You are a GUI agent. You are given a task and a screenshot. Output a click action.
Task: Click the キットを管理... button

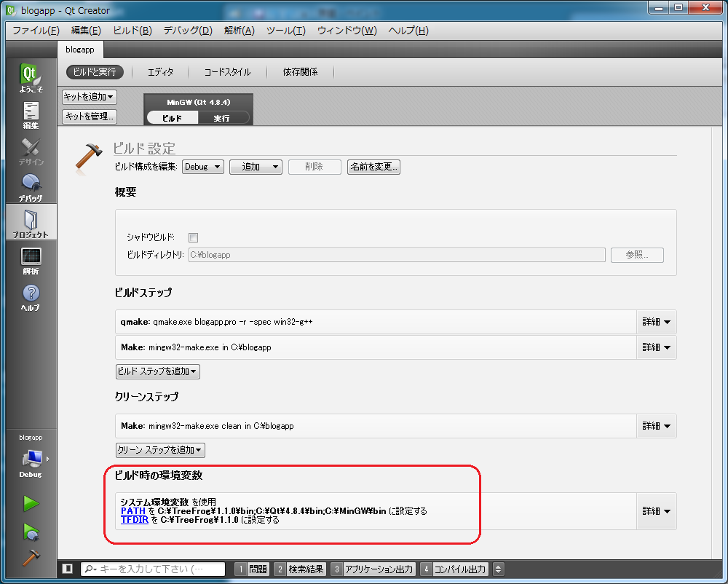coord(89,117)
